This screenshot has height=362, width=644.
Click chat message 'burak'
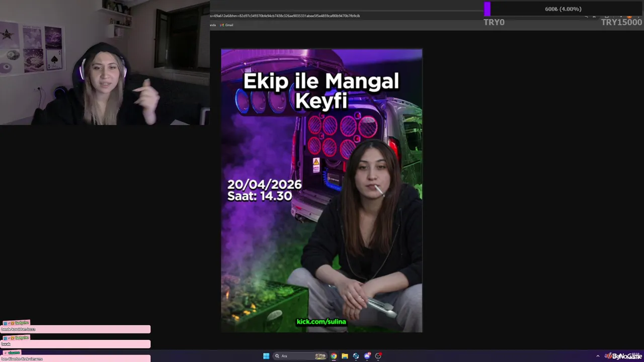click(75, 344)
